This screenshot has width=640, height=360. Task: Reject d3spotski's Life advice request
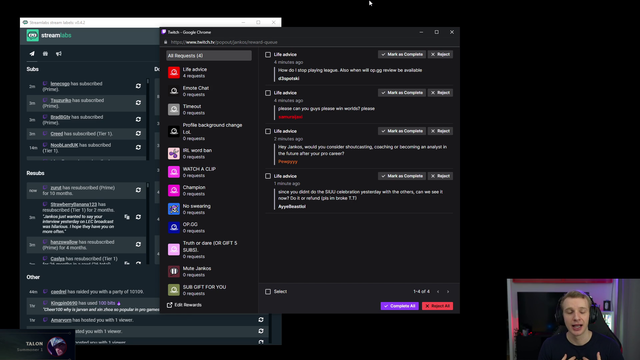(x=440, y=54)
